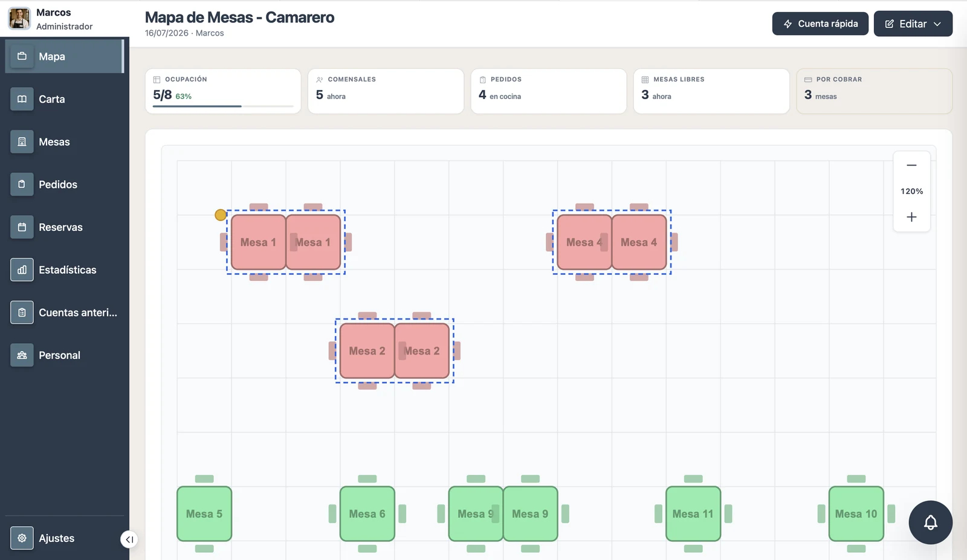Viewport: 967px width, 560px height.
Task: Select Mapa menu item
Action: point(64,56)
